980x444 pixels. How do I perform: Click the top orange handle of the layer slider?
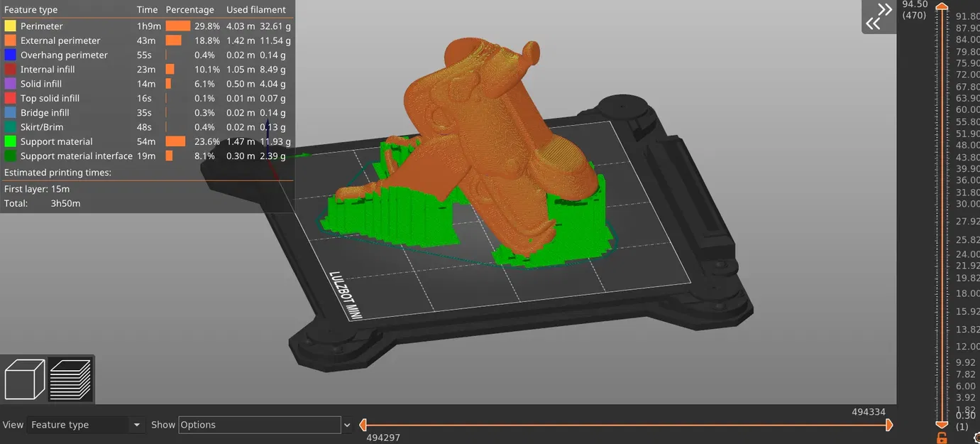[x=942, y=6]
